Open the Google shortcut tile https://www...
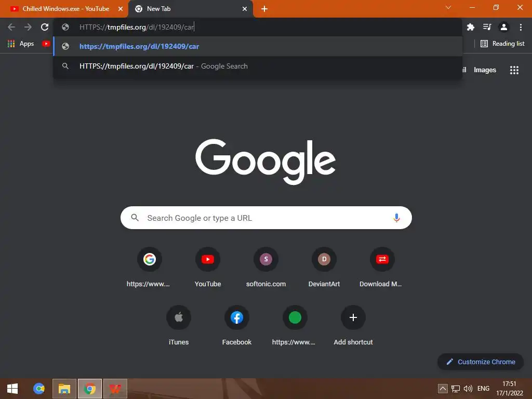 tap(149, 268)
